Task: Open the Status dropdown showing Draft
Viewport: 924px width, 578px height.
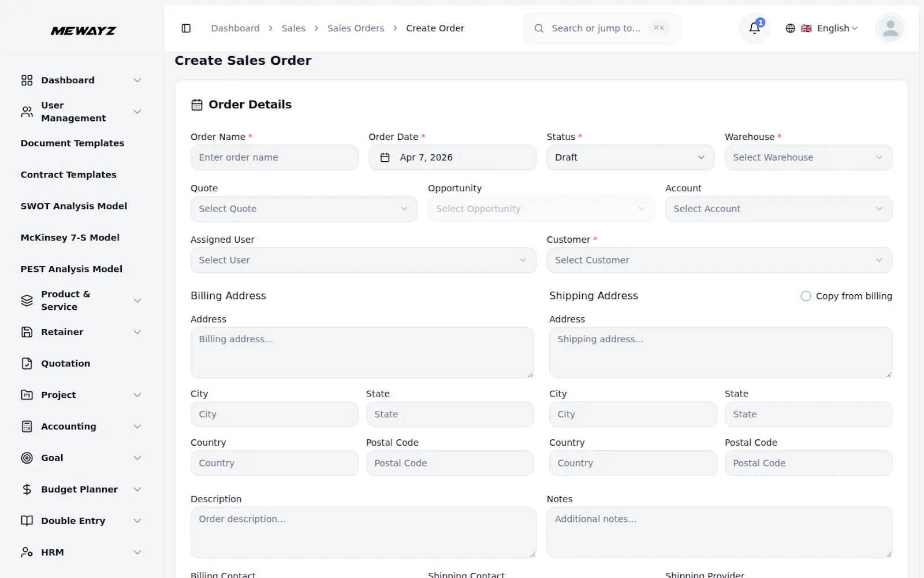Action: (x=630, y=157)
